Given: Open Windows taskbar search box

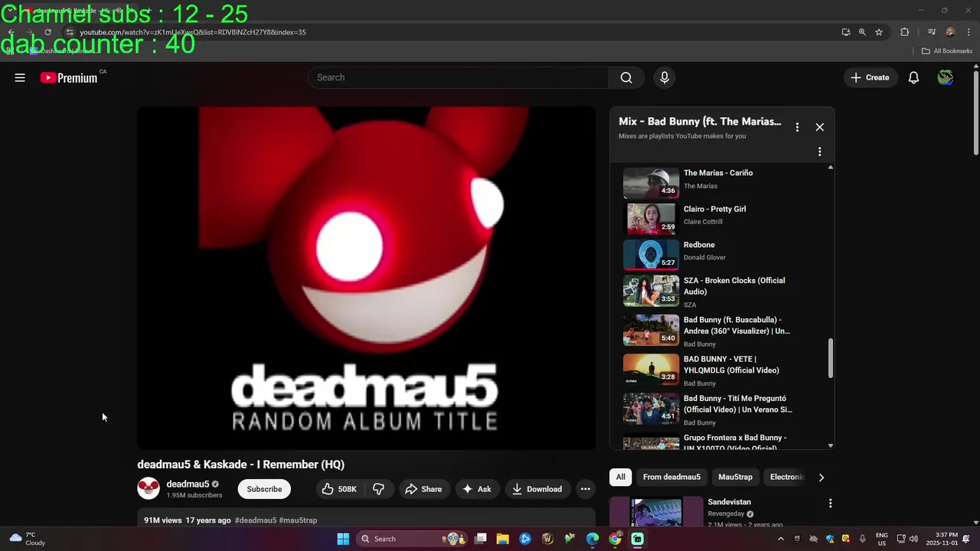Looking at the screenshot, I should (x=411, y=539).
